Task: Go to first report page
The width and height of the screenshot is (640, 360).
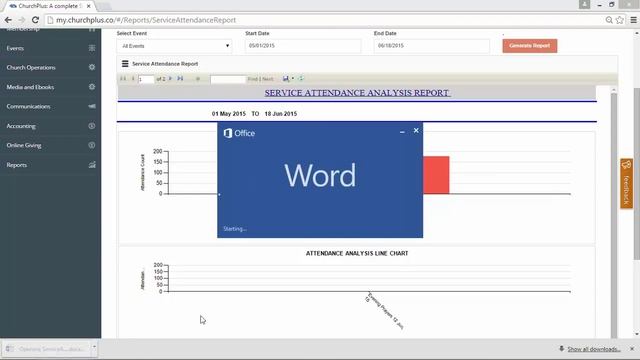Action: 123,78
